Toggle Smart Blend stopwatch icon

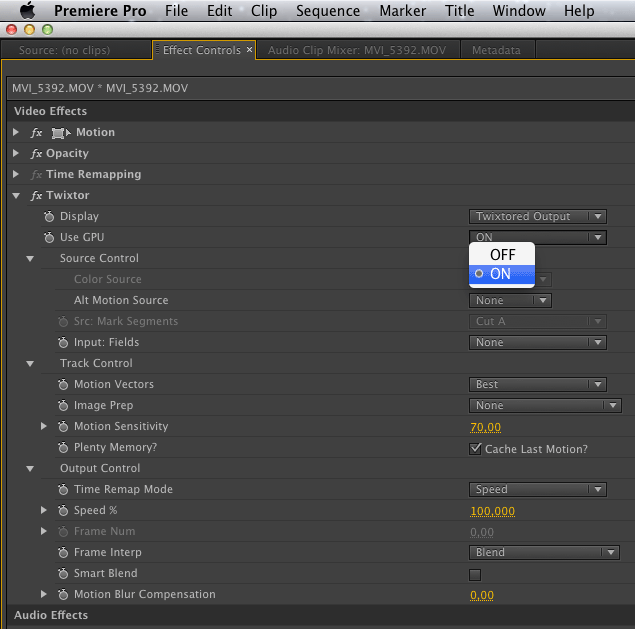coord(63,574)
